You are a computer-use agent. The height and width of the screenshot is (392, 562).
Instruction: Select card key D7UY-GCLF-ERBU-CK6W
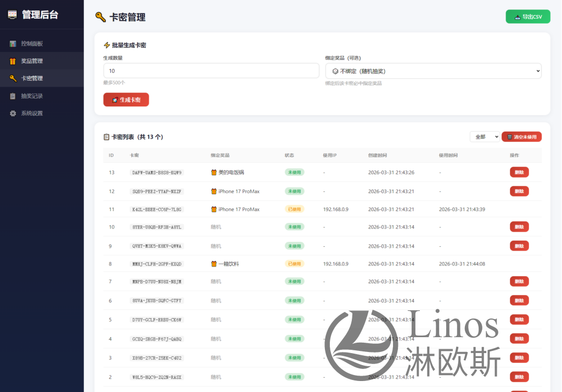pyautogui.click(x=156, y=320)
